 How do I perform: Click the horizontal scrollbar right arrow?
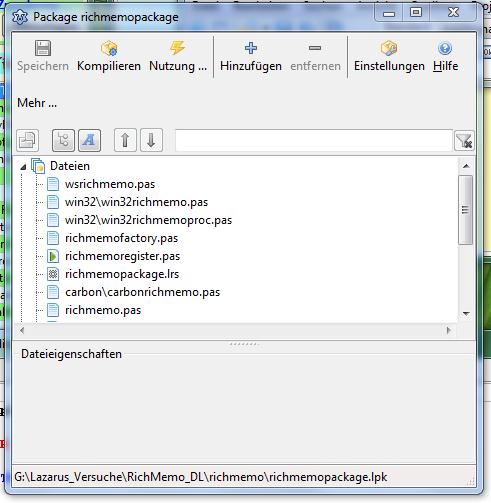pos(449,330)
